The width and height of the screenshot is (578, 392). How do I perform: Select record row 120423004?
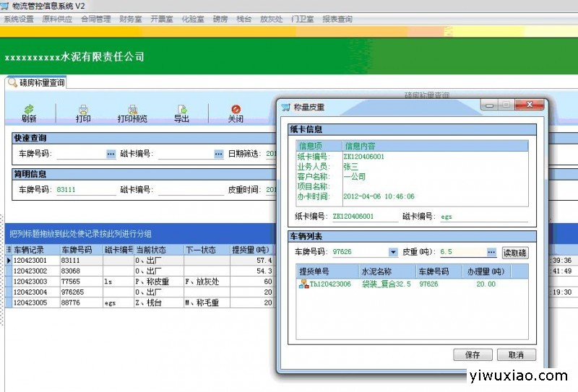click(x=140, y=292)
